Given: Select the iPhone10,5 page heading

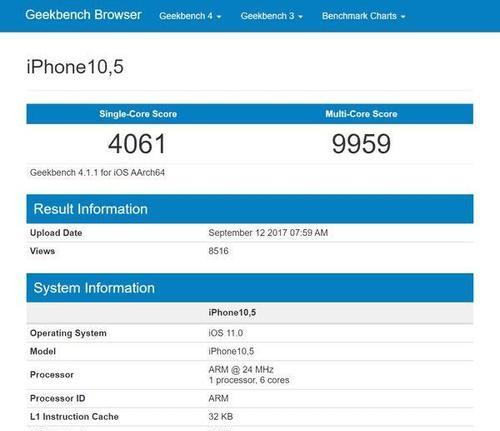Looking at the screenshot, I should 75,67.
